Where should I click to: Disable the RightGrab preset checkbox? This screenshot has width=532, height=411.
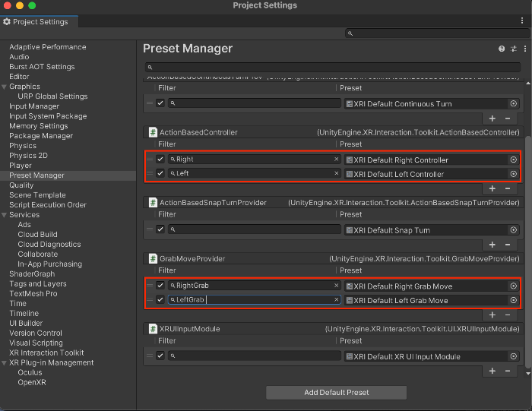pyautogui.click(x=160, y=286)
